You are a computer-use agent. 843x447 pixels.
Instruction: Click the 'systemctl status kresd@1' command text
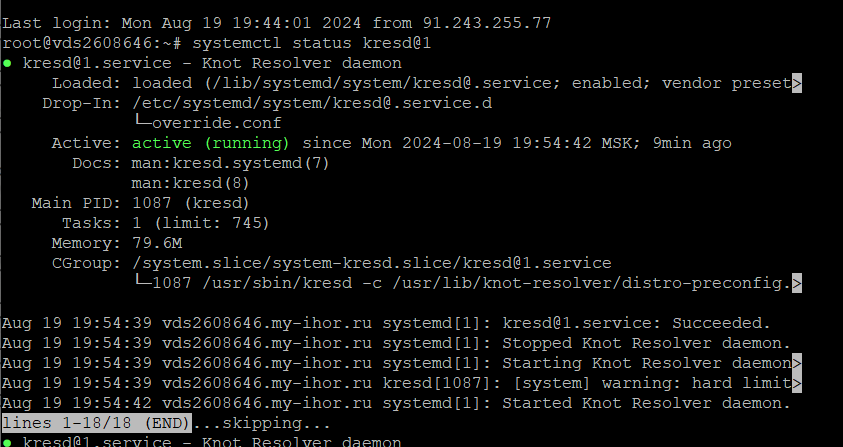tap(312, 43)
